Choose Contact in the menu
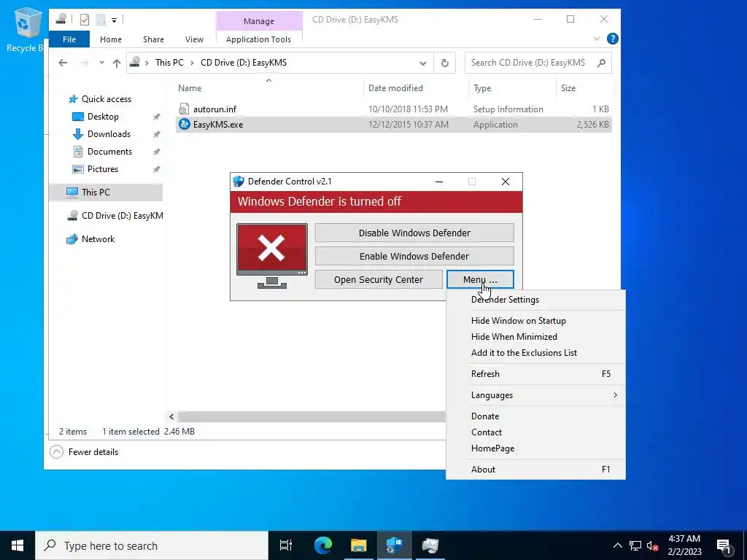 (x=536, y=432)
